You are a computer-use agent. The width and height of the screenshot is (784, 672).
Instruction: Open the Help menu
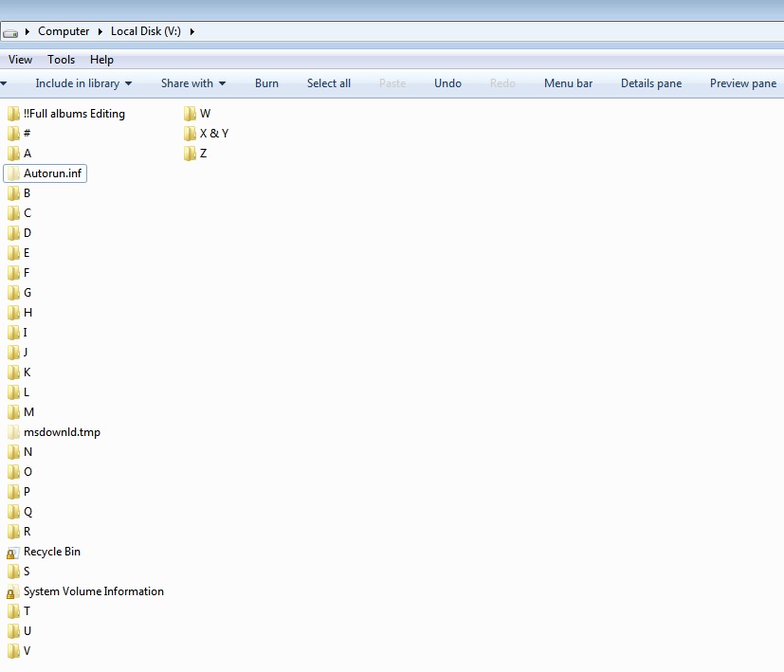101,60
